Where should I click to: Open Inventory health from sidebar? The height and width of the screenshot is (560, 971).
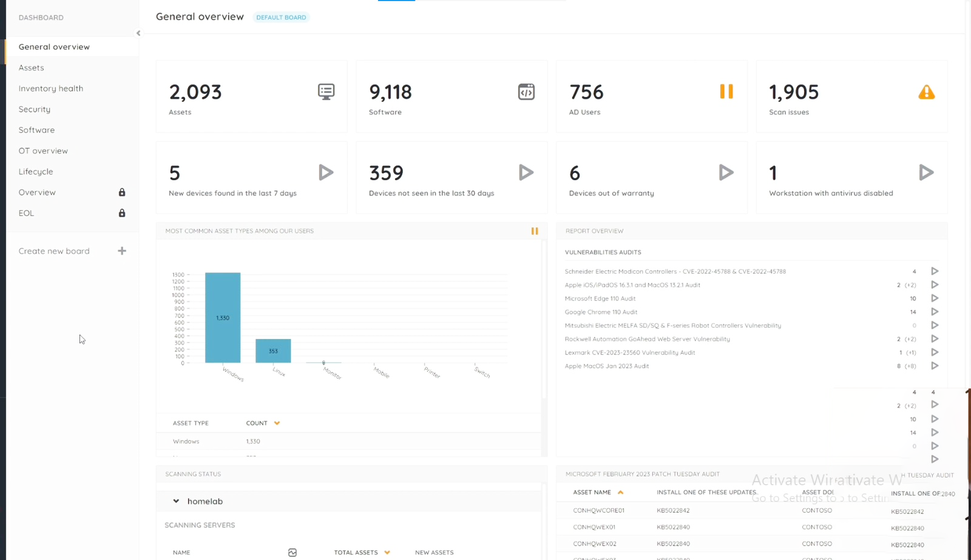pos(51,89)
